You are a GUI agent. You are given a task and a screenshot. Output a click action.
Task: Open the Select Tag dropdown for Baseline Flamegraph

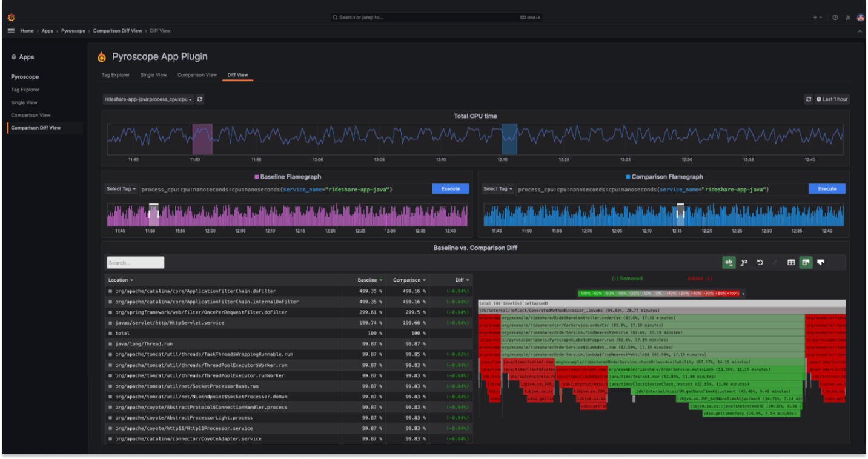pos(121,188)
